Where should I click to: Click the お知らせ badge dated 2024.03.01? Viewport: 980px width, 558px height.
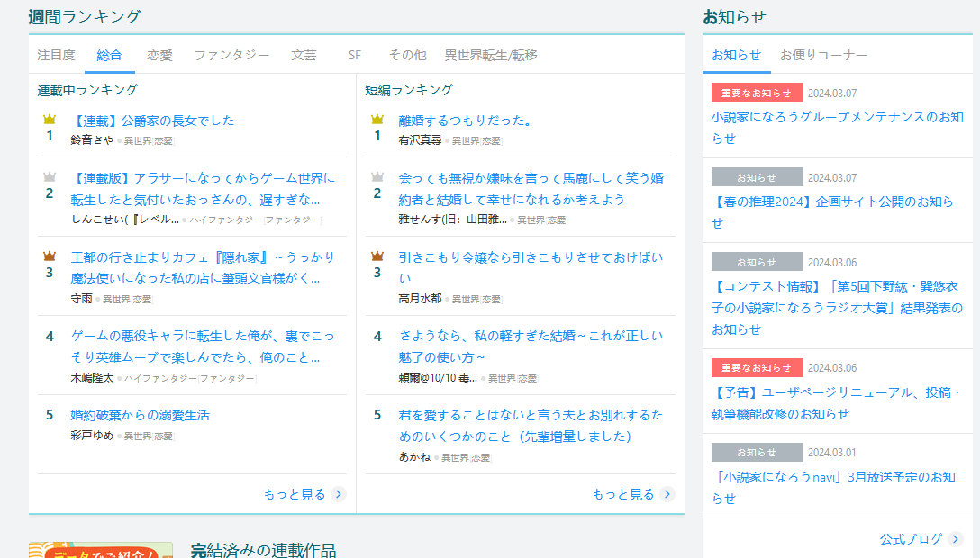(x=757, y=452)
